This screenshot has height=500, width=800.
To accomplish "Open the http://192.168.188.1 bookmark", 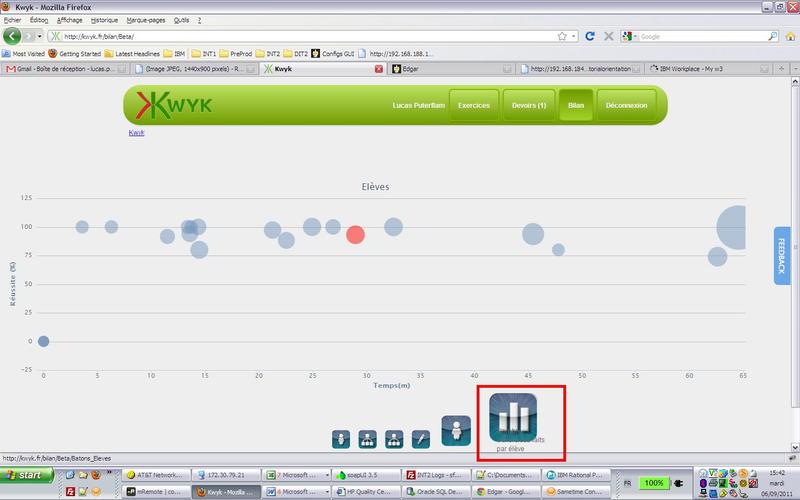I will [396, 54].
